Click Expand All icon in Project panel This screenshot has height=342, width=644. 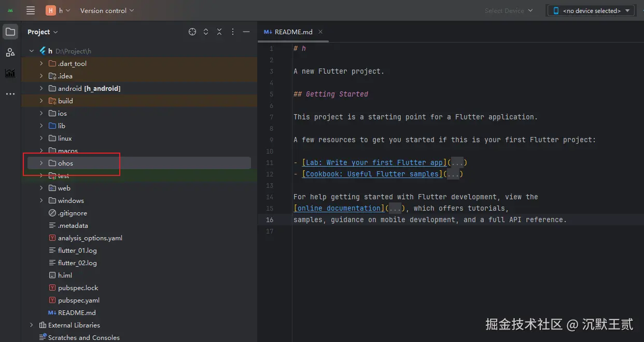(x=206, y=32)
